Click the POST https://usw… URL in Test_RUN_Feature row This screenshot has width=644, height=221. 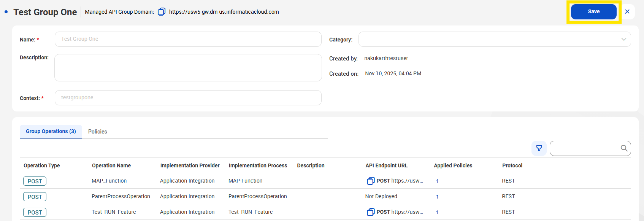pyautogui.click(x=400, y=212)
